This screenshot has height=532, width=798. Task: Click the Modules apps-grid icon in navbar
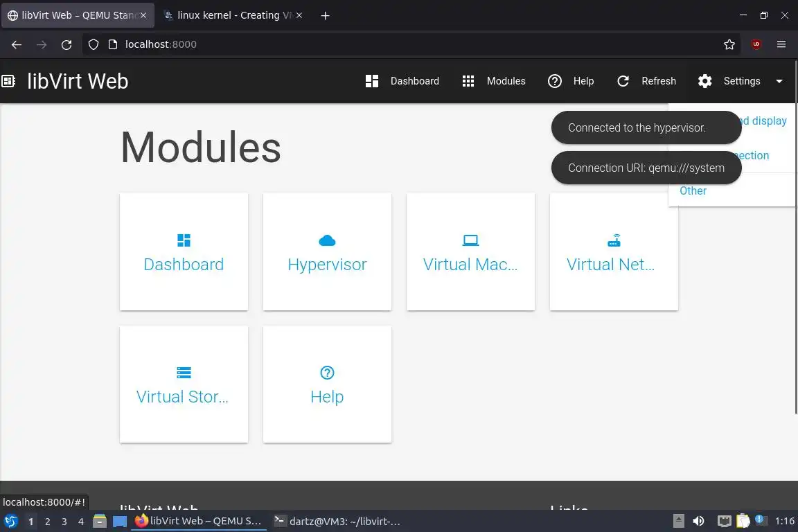[x=468, y=81]
